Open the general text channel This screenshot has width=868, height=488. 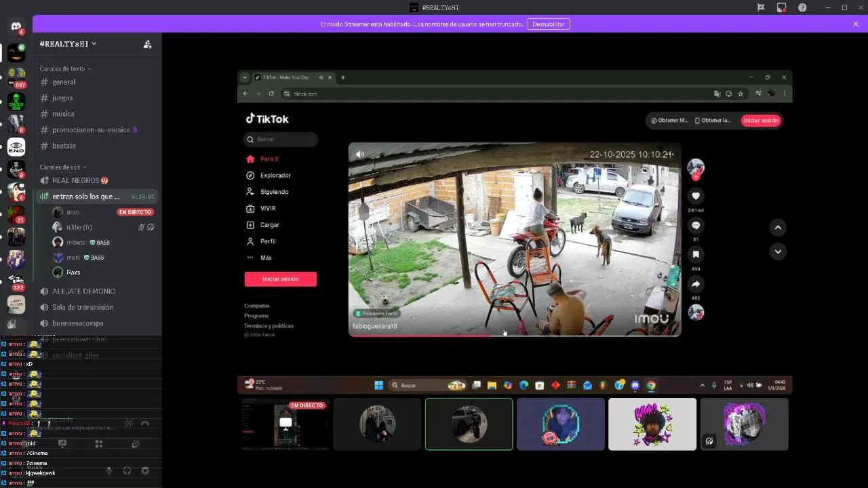point(98,82)
